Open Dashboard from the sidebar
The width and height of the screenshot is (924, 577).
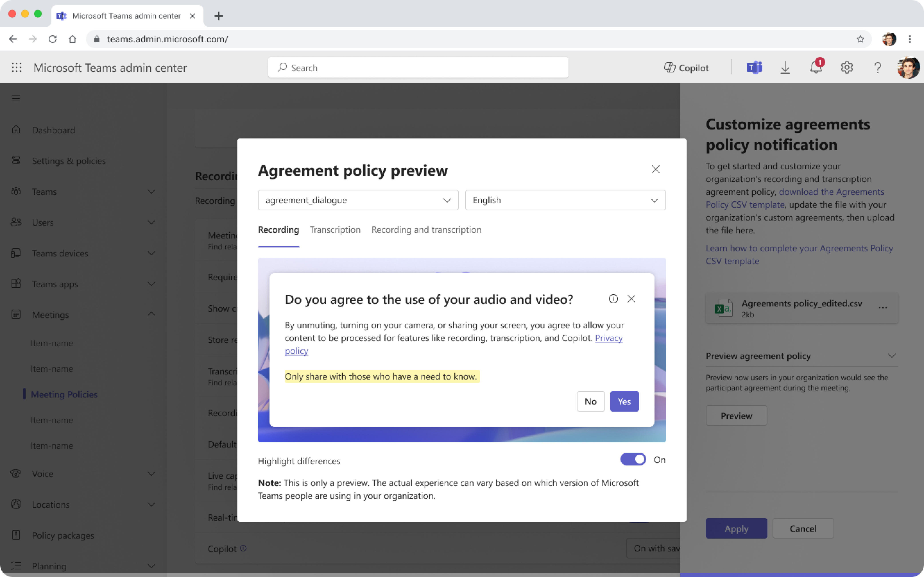point(53,130)
